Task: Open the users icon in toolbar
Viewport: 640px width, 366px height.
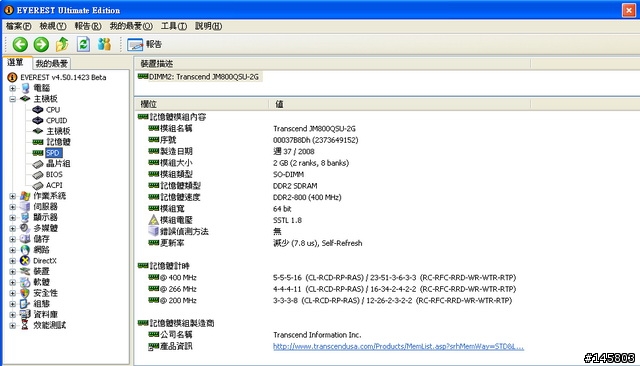Action: (x=104, y=44)
